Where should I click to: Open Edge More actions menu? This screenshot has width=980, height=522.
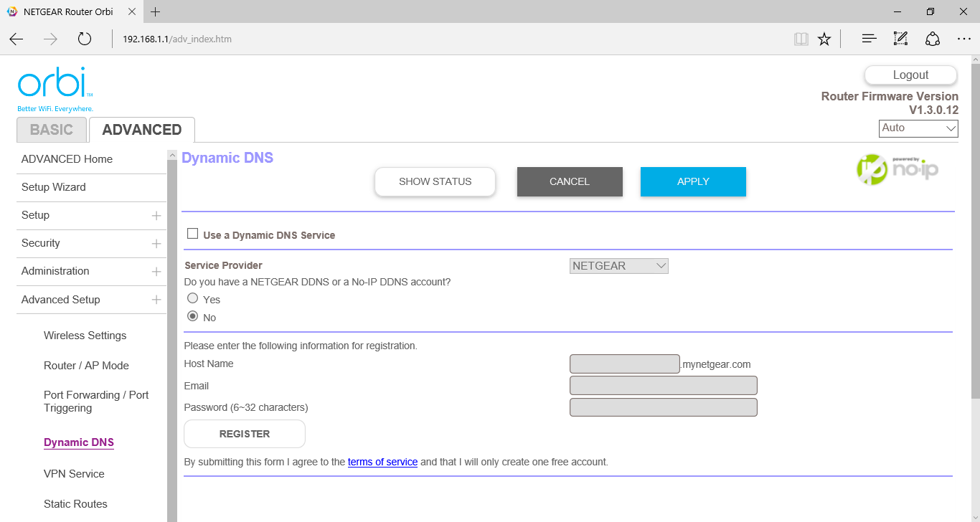tap(964, 39)
